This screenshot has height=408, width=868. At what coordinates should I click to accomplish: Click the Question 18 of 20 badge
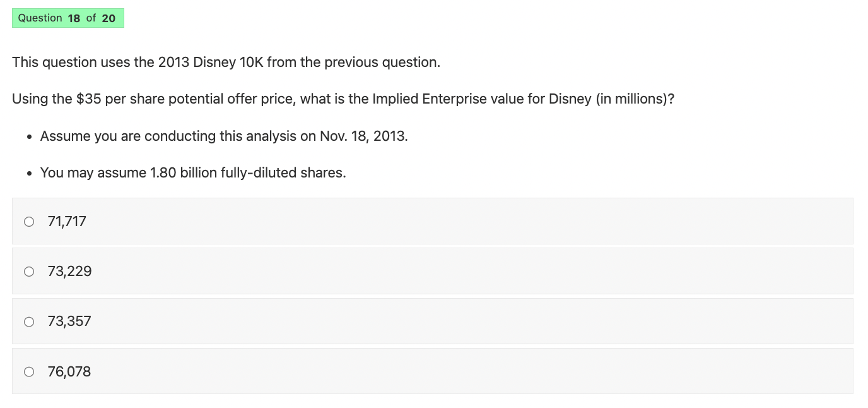pos(67,18)
